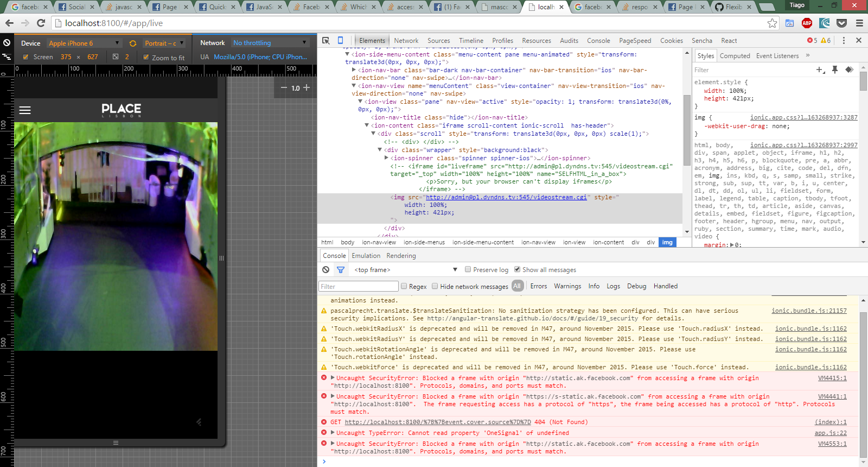Expand the facebook.com SecurityError VM4415 message

tap(333, 378)
